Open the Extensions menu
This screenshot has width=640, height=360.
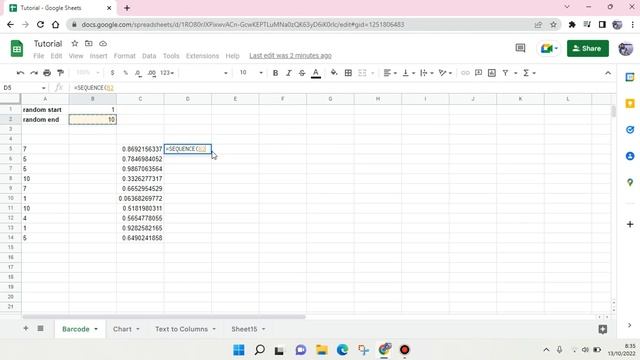coord(202,56)
